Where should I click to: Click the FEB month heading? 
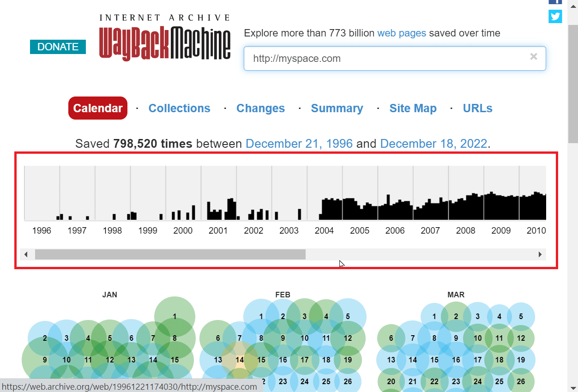(x=283, y=295)
